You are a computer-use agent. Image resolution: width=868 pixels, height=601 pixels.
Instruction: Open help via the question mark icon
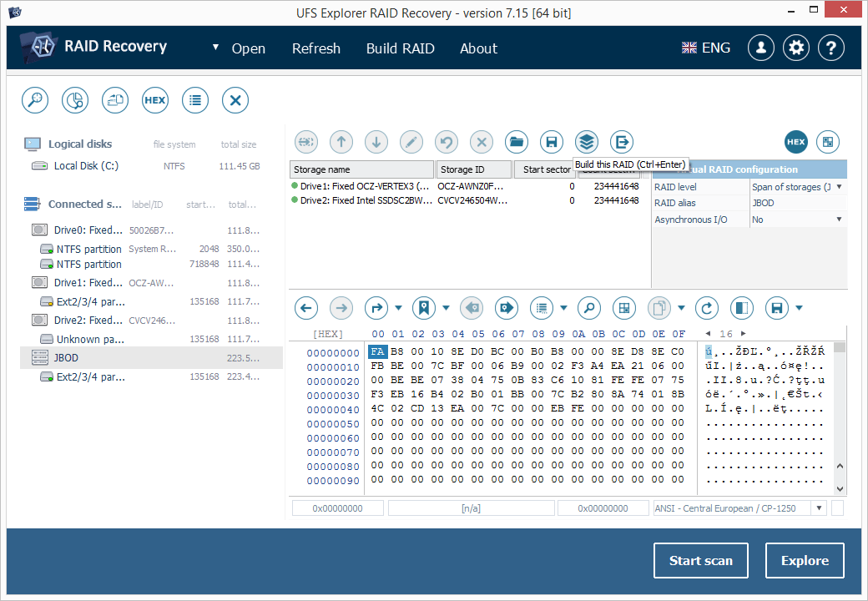click(x=831, y=48)
